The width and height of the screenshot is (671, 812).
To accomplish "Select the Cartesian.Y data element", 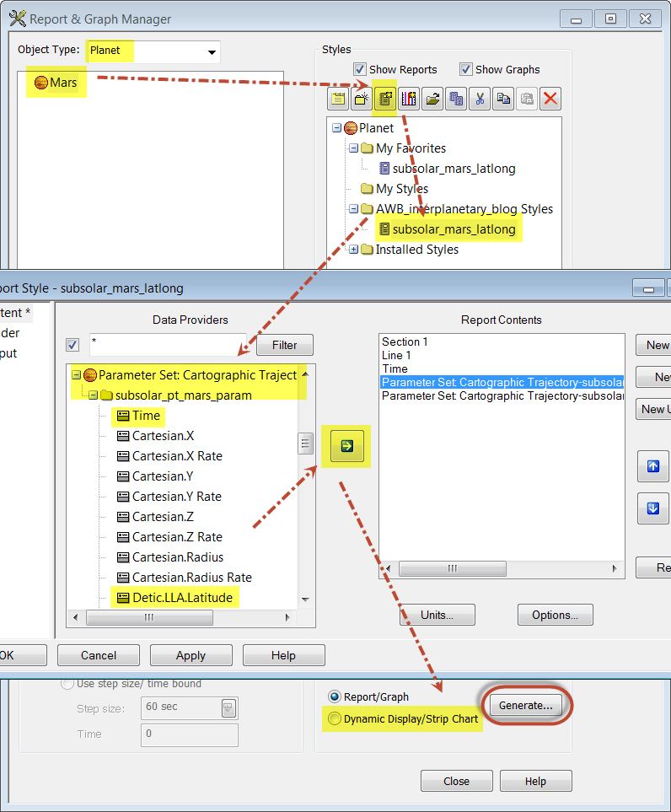I will pyautogui.click(x=155, y=476).
